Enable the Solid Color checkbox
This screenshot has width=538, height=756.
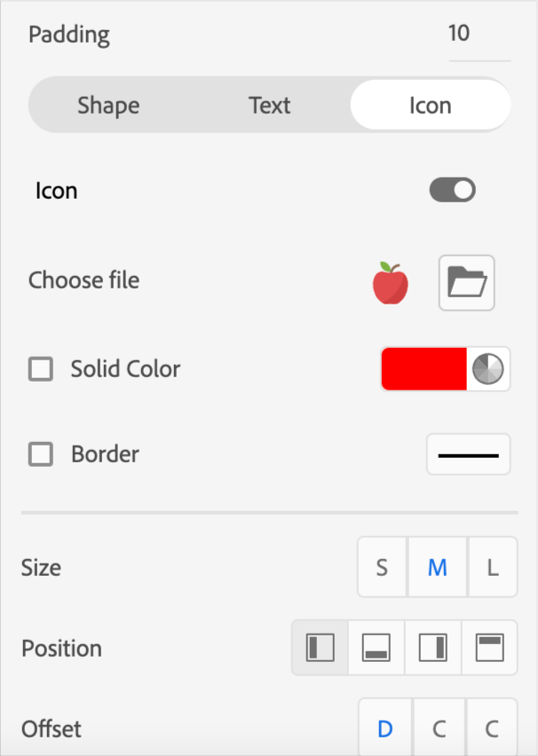(x=41, y=369)
